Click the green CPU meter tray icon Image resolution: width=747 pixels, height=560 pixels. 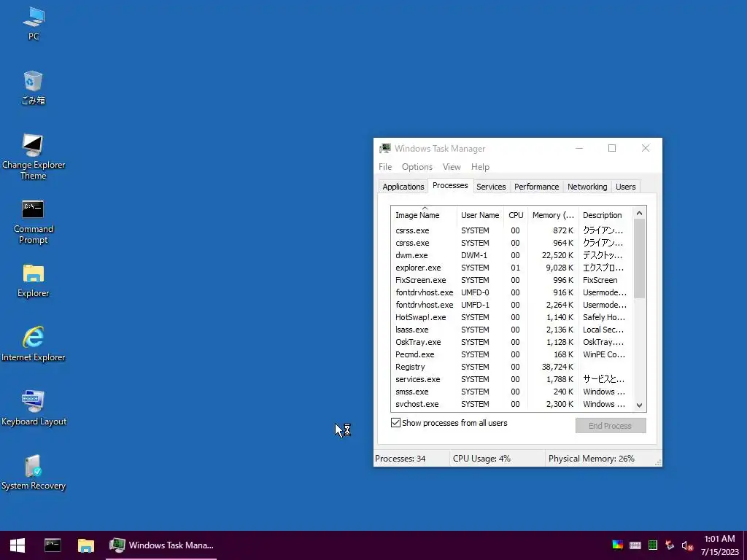coord(653,545)
